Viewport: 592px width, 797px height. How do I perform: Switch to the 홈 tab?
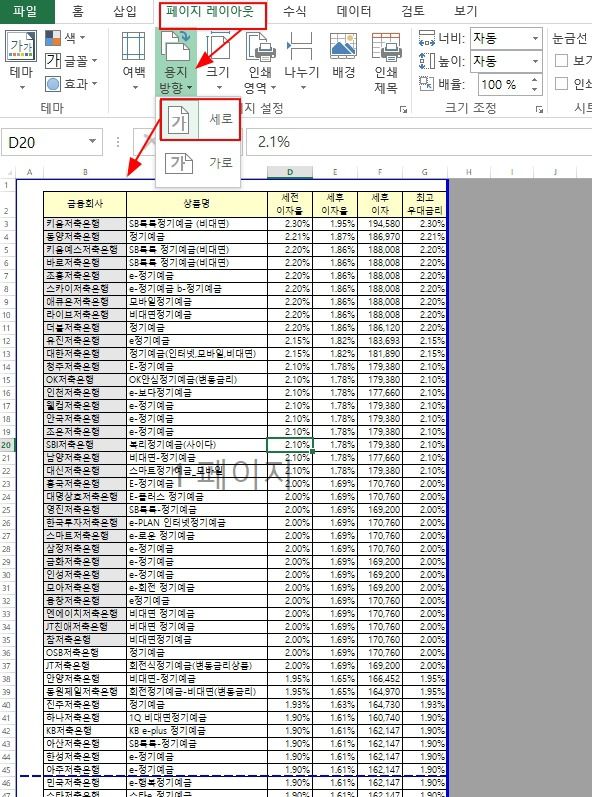[x=77, y=11]
